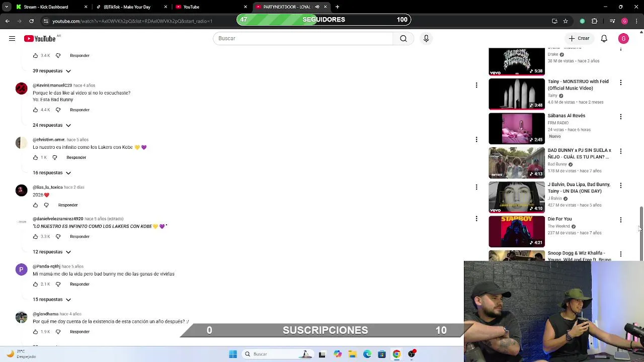Open the Windows Start menu
The height and width of the screenshot is (362, 644).
pyautogui.click(x=233, y=354)
